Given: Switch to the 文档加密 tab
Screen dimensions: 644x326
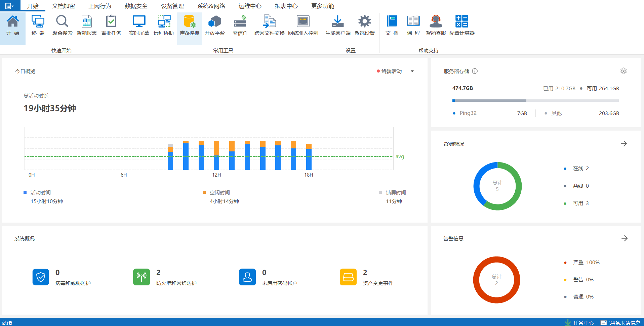Looking at the screenshot, I should click(64, 6).
